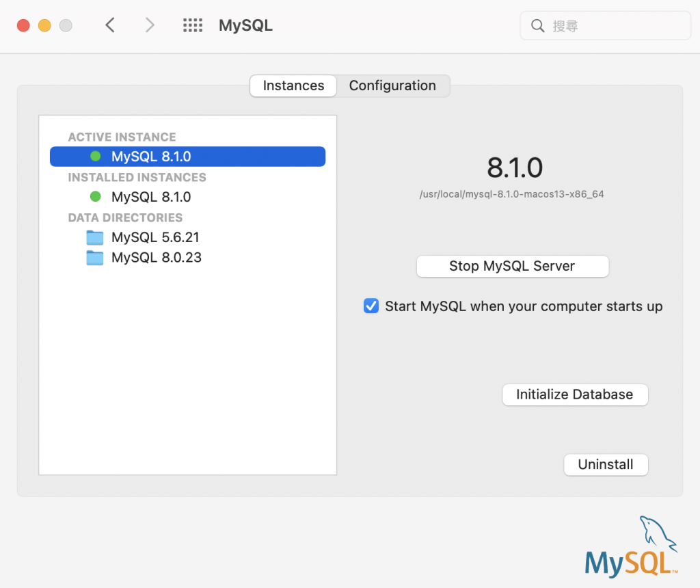Click green status dot under Installed Instances
The width and height of the screenshot is (700, 588).
(x=96, y=196)
